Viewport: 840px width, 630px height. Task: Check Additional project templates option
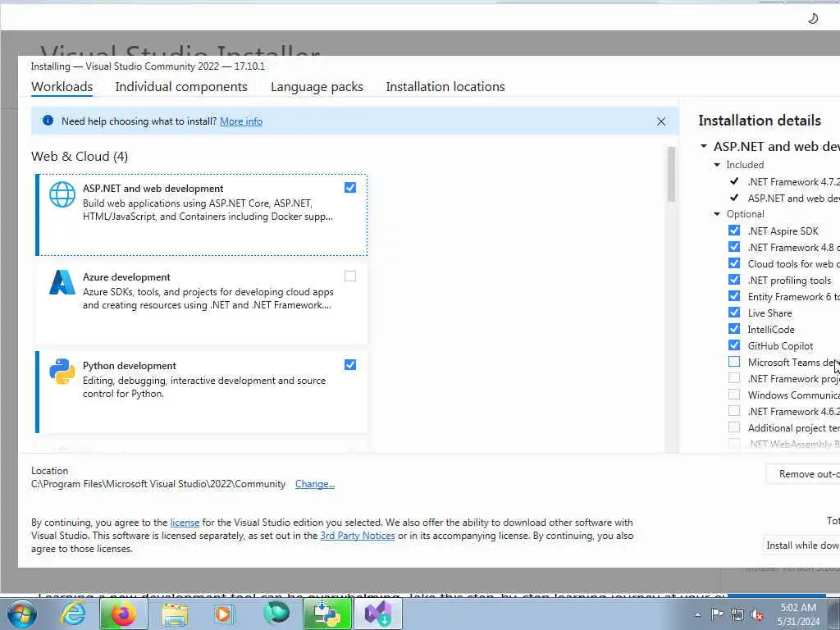[x=734, y=427]
